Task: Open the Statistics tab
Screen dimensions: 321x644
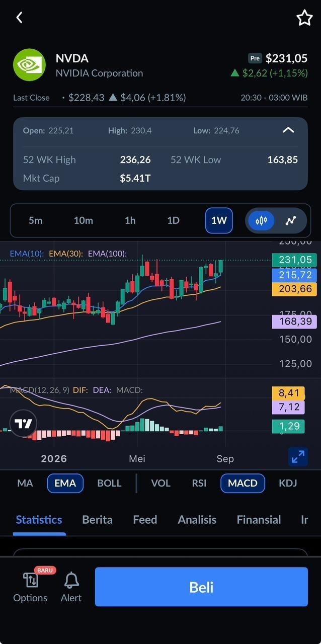Action: click(x=39, y=520)
